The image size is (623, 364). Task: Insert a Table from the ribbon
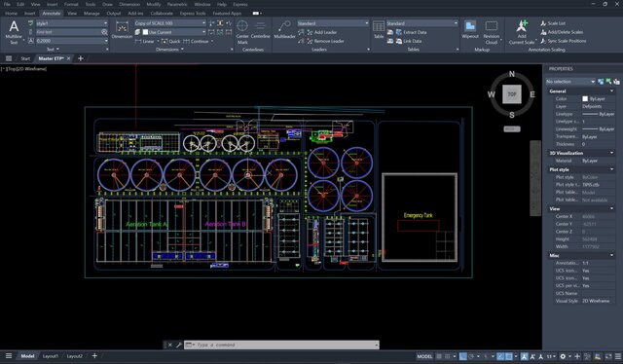379,30
